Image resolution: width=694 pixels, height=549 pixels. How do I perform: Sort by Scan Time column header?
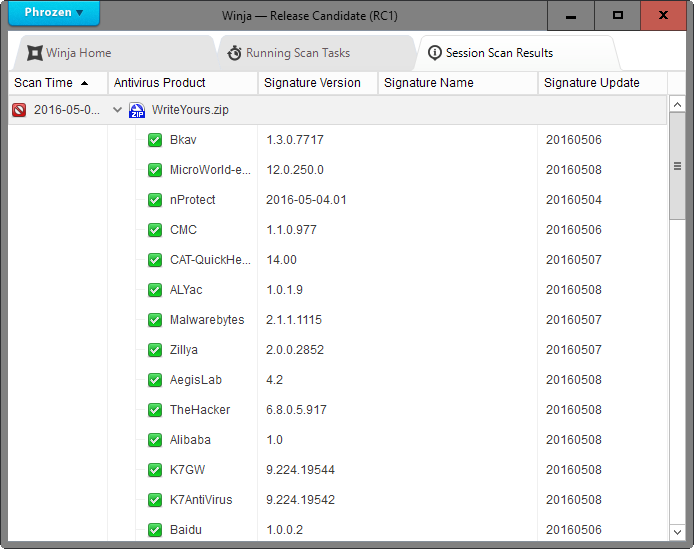pos(58,83)
